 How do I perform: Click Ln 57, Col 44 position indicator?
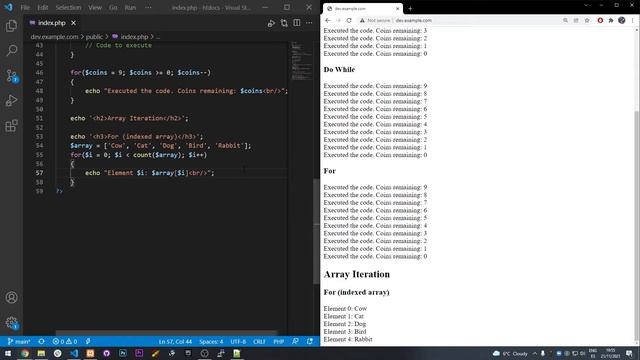tap(175, 341)
